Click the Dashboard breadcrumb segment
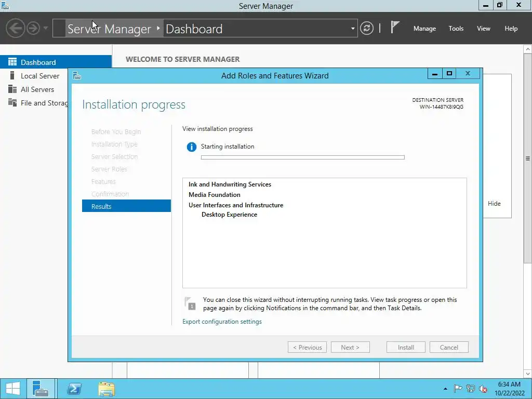 click(194, 29)
